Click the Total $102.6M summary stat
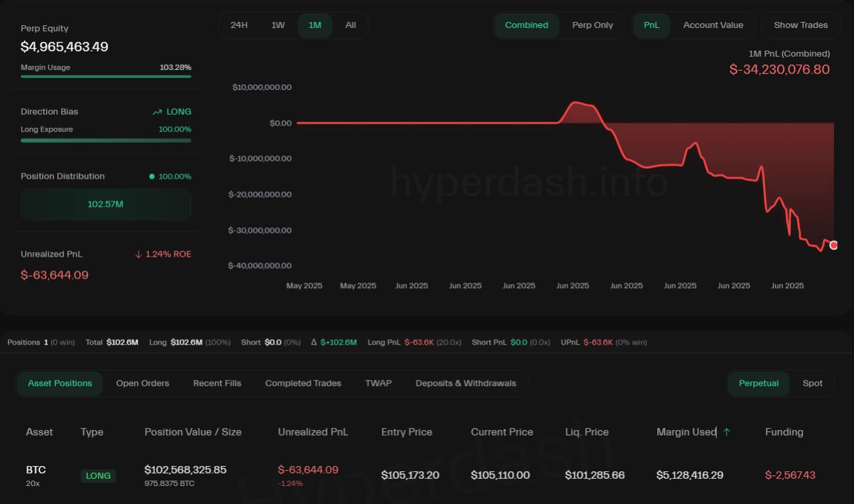 111,343
